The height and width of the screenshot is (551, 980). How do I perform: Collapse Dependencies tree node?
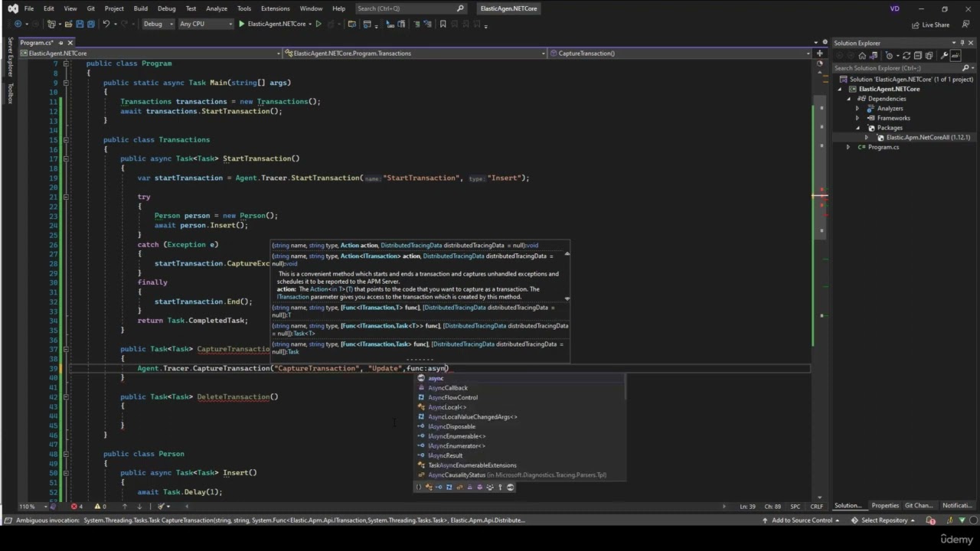point(848,99)
